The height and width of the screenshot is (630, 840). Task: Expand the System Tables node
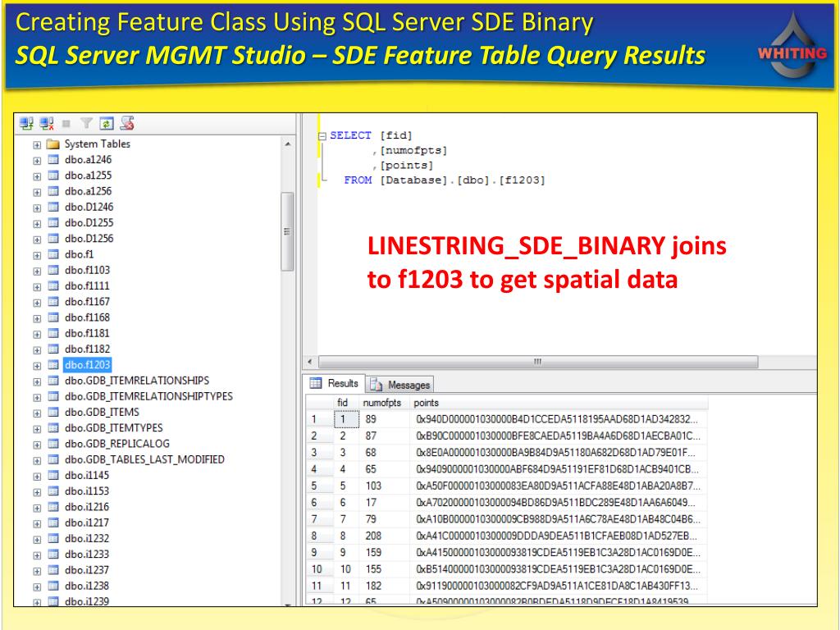(37, 144)
